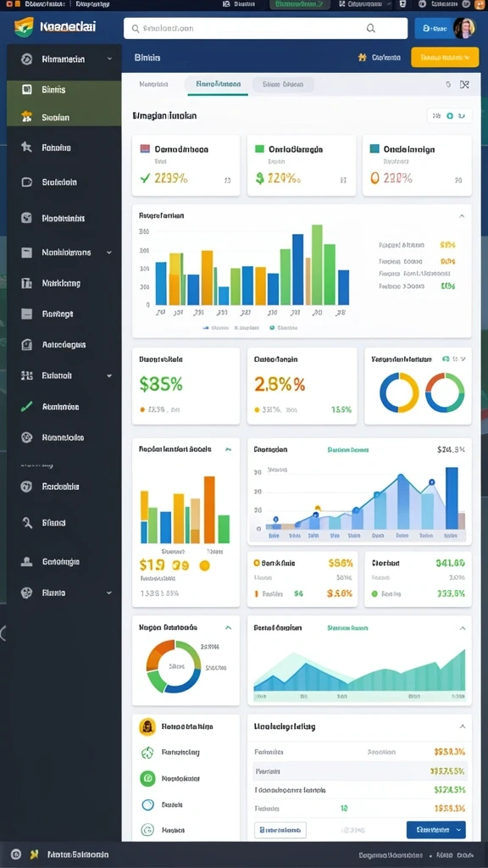Image resolution: width=488 pixels, height=868 pixels.
Task: Click the yellow avatar icon in list panel
Action: click(147, 726)
